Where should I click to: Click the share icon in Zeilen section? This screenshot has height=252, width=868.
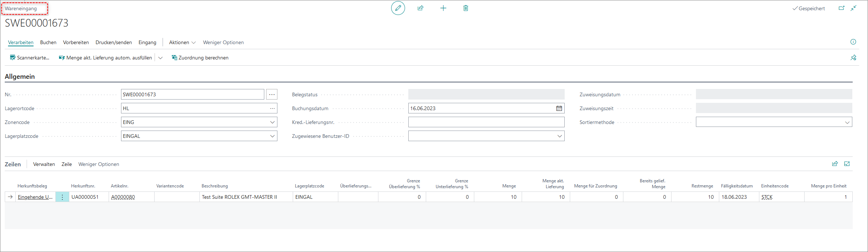[x=835, y=164]
